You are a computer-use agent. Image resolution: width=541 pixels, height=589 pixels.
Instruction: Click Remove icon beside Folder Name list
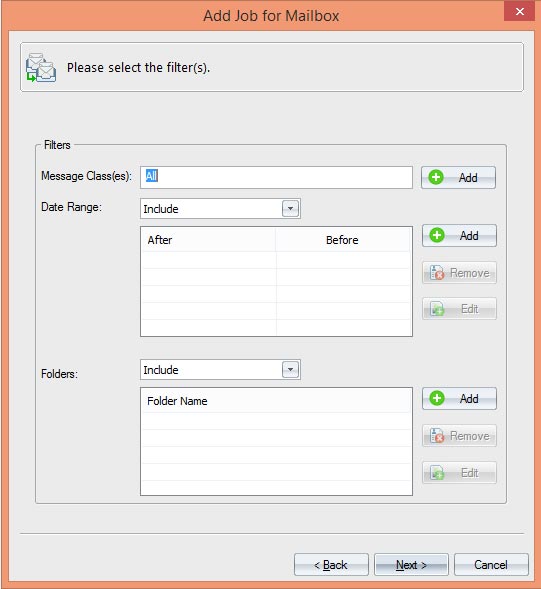coord(437,436)
